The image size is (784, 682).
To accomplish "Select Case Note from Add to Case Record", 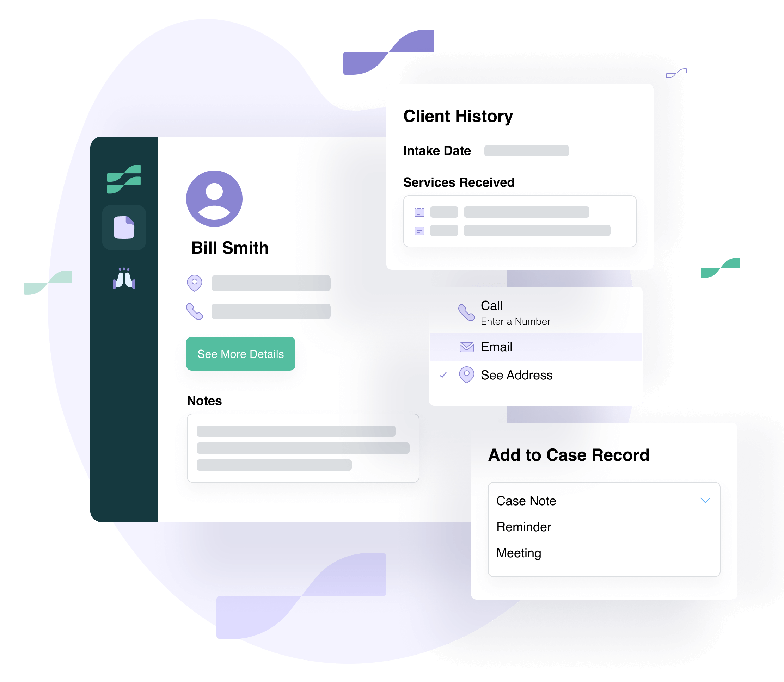I will 526,500.
